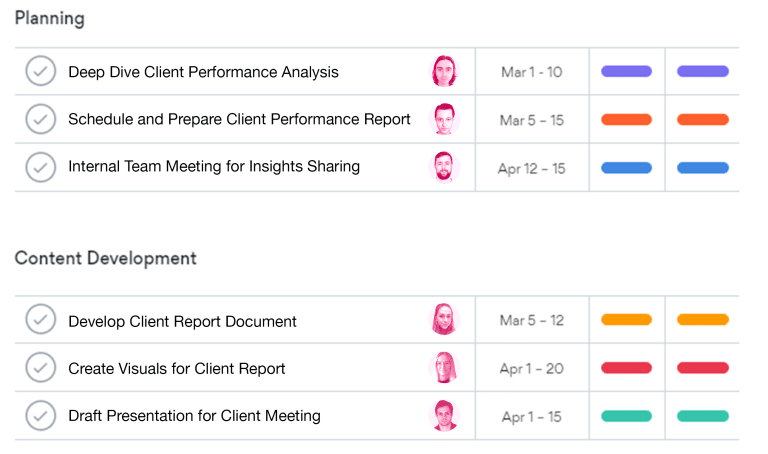This screenshot has height=454, width=768.
Task: Collapse the Planning section heading
Action: (49, 19)
